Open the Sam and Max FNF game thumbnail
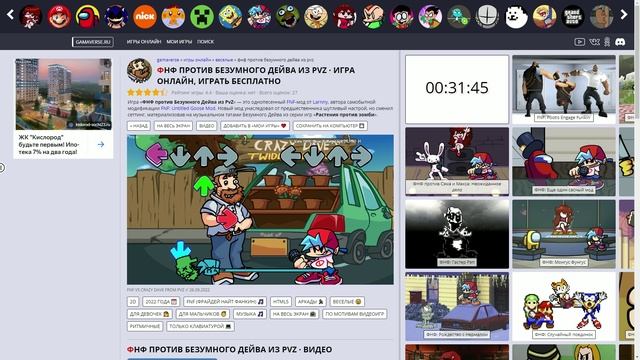This screenshot has width=640, height=360. (457, 161)
